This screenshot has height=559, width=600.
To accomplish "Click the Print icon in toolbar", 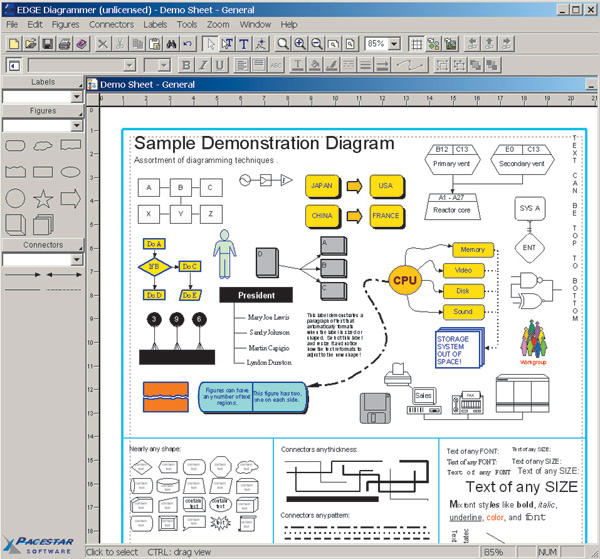I will click(64, 44).
